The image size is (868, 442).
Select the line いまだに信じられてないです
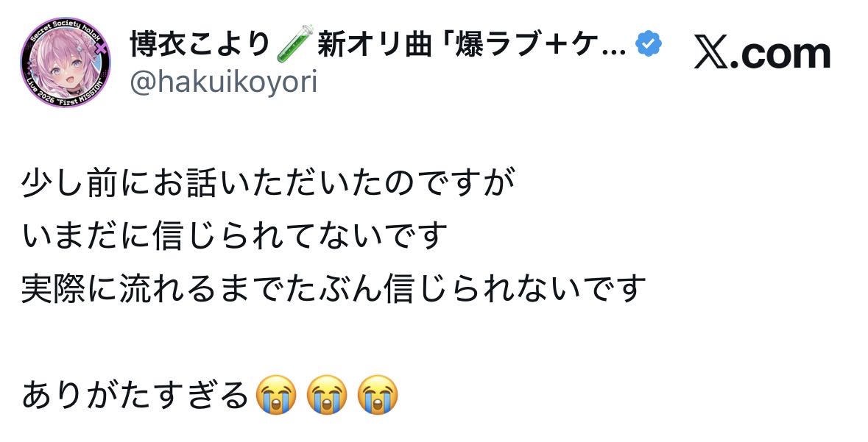pos(234,235)
